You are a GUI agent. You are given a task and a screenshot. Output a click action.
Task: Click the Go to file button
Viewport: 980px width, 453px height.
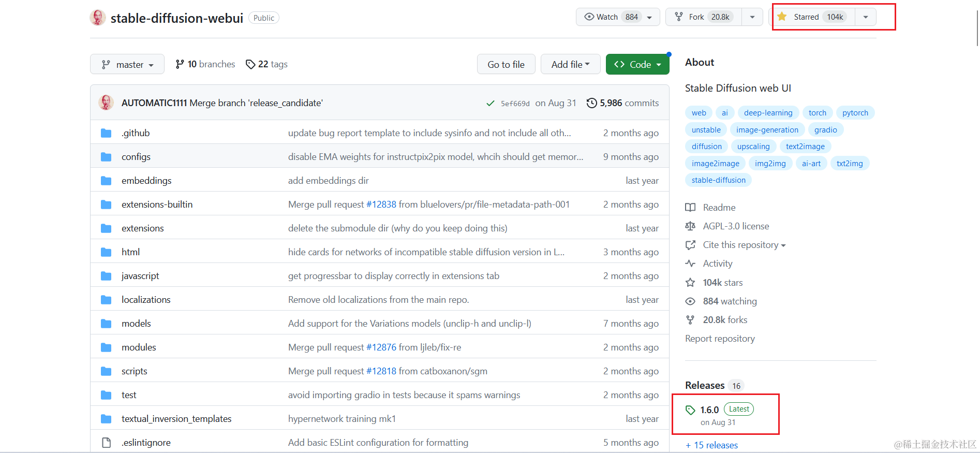(x=506, y=64)
